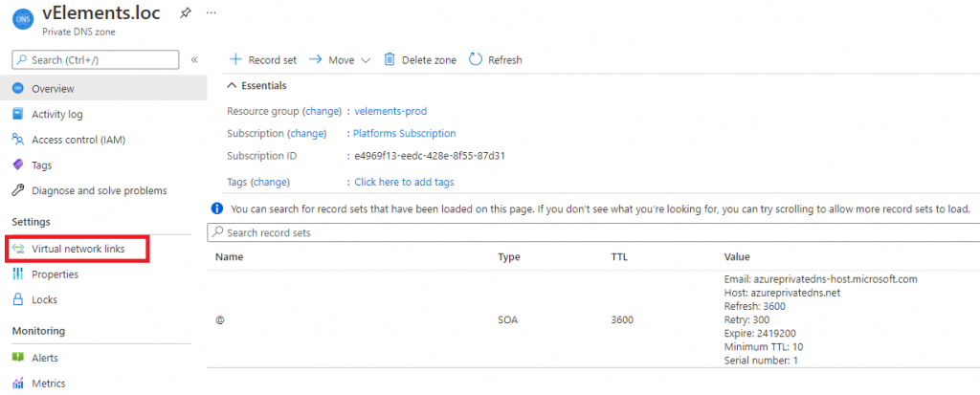
Task: Collapse the sidebar with double chevron
Action: click(194, 59)
